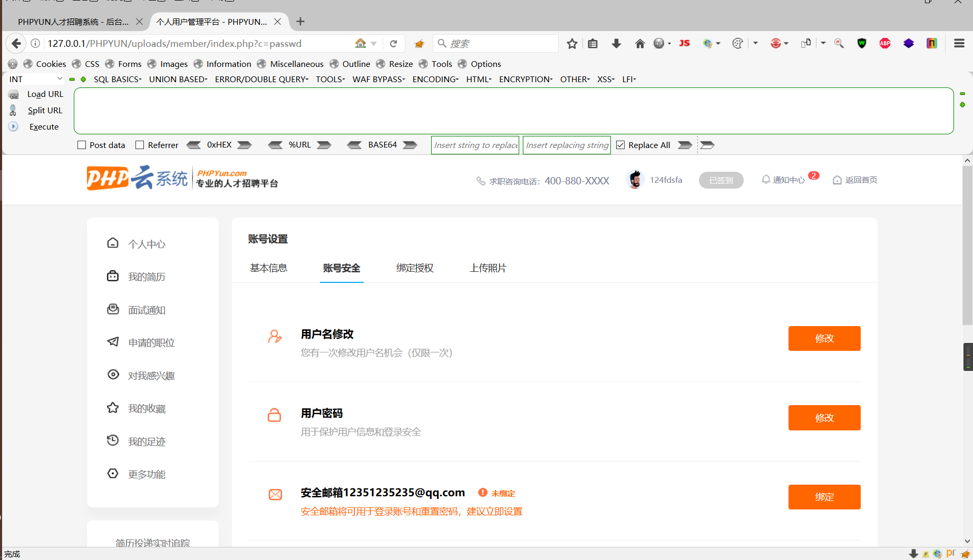
Task: Click the Execute icon in HackBar
Action: [x=13, y=126]
